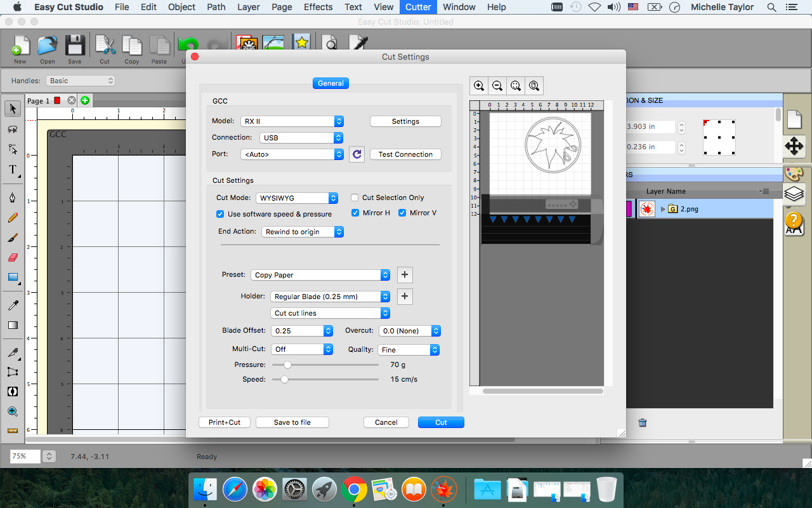Select the Text tool
812x508 pixels.
point(12,170)
